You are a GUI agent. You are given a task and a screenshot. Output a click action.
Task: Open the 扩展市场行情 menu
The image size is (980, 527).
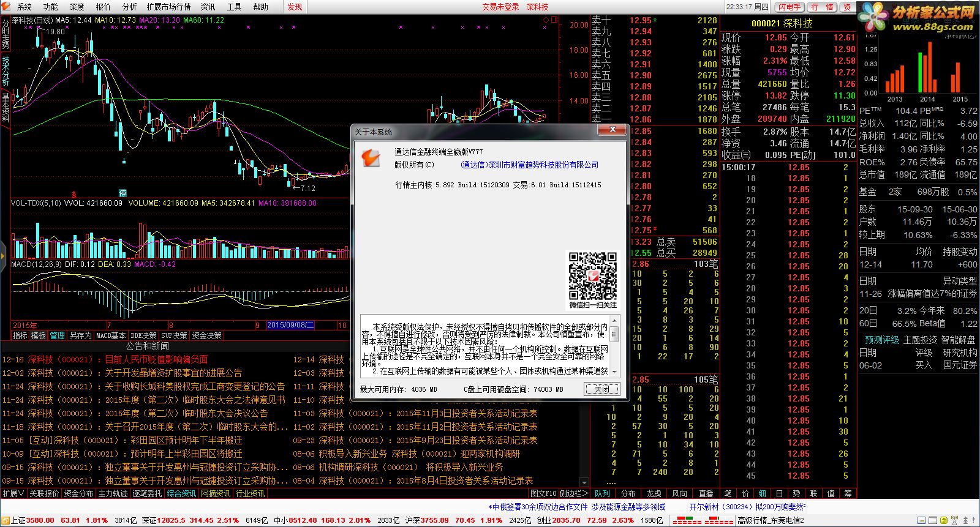(x=168, y=7)
